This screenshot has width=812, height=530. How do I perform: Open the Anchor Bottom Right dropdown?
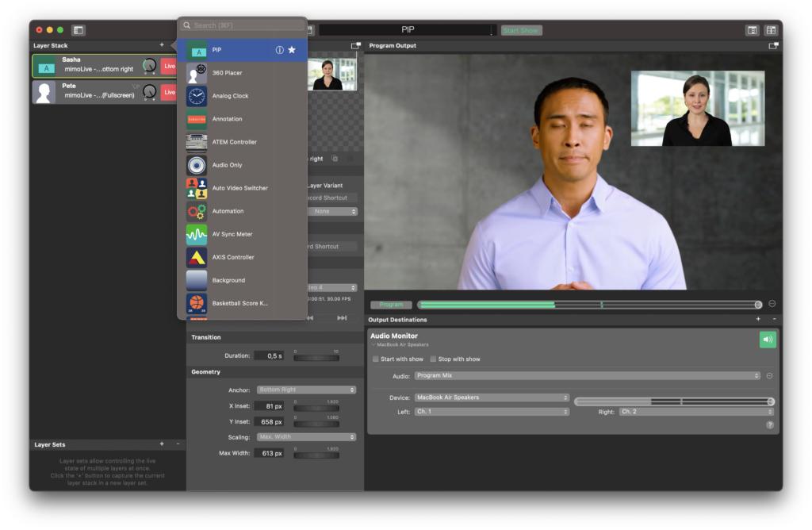click(306, 390)
